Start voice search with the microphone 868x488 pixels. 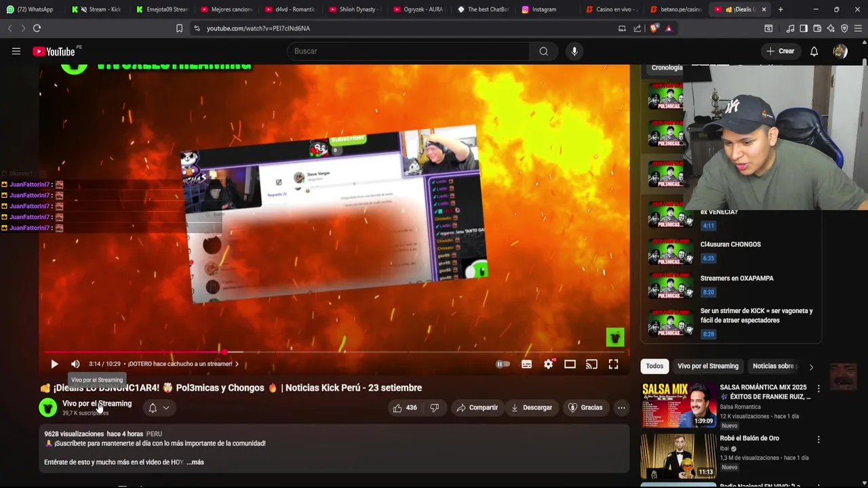[574, 52]
